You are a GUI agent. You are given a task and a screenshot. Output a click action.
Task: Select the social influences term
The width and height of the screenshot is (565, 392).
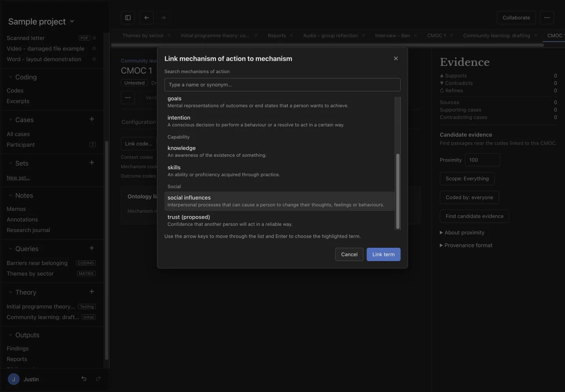(x=280, y=201)
